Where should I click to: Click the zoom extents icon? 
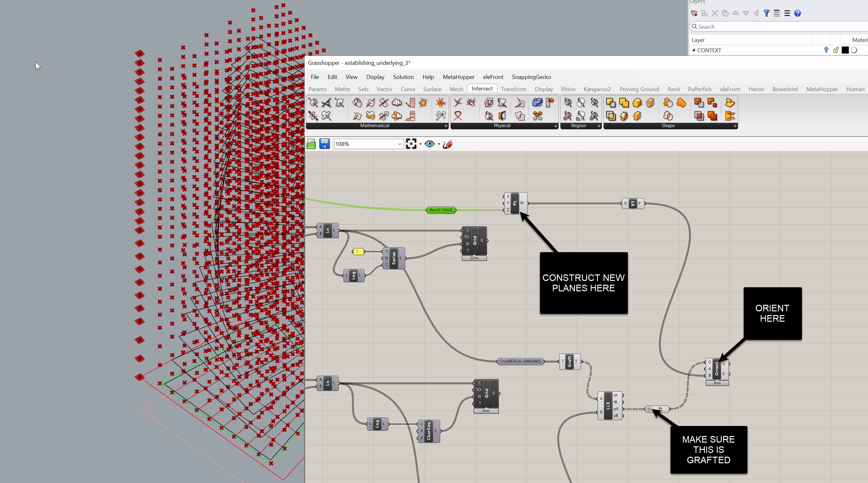click(411, 144)
